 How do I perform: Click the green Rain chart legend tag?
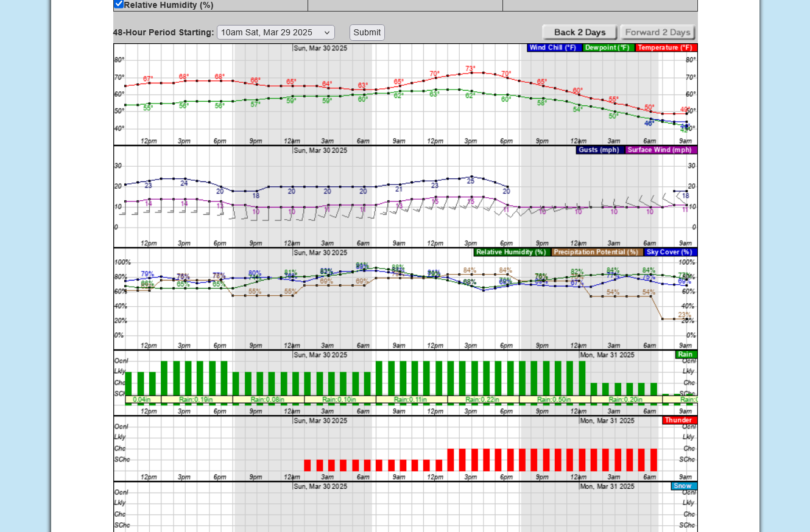686,354
